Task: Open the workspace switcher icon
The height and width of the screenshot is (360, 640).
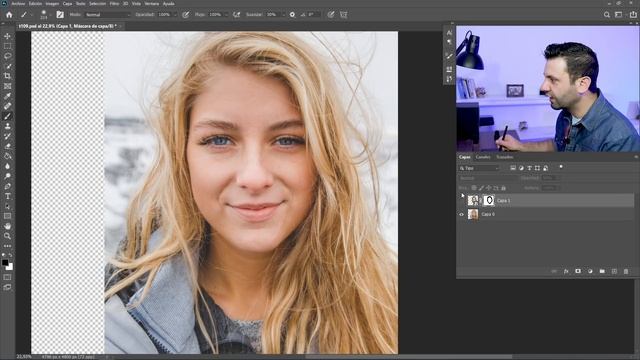Action: 619,15
